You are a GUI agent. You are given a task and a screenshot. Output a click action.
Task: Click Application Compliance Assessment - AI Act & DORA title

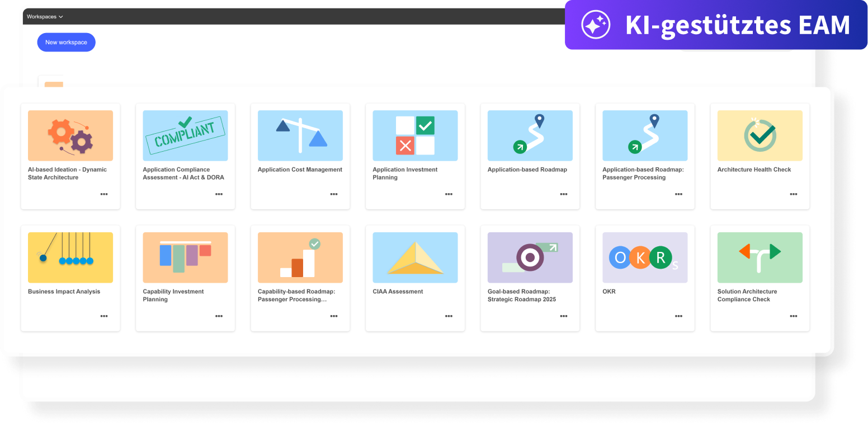[x=183, y=174]
